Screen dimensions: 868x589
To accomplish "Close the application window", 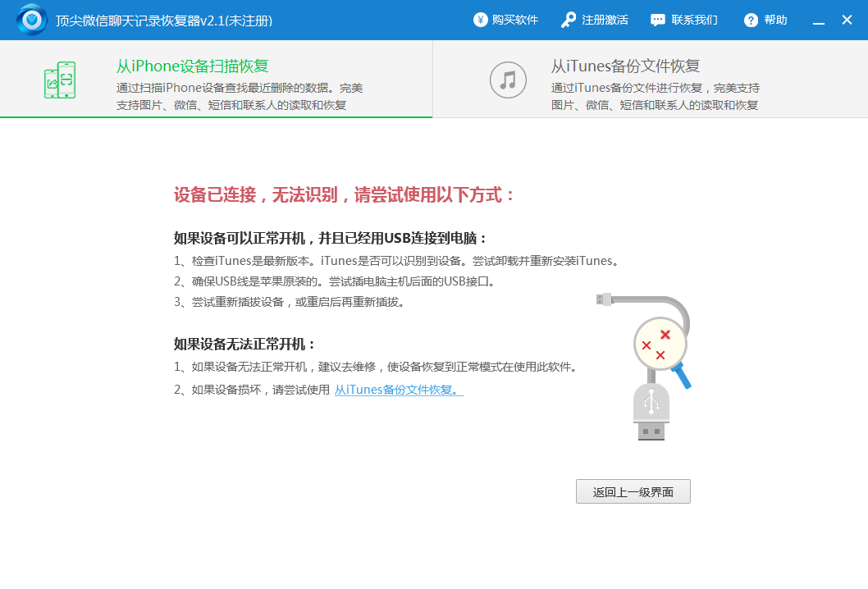I will [x=847, y=20].
